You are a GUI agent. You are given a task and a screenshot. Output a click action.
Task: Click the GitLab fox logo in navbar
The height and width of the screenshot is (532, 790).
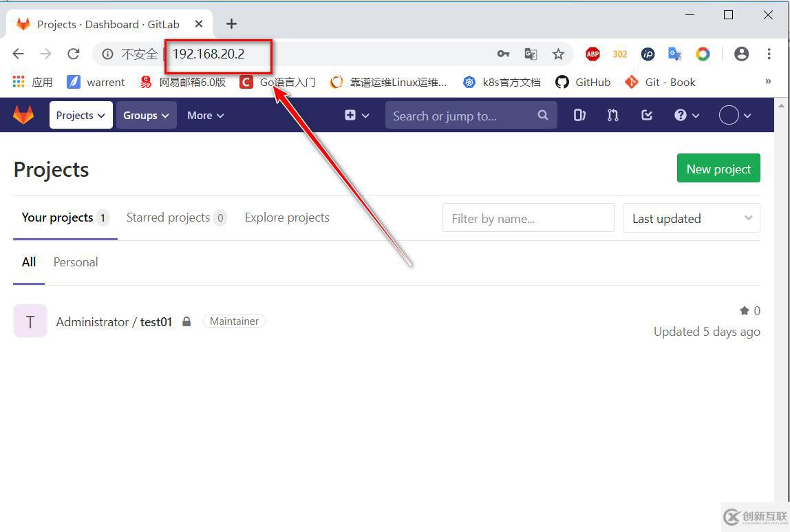(x=23, y=116)
